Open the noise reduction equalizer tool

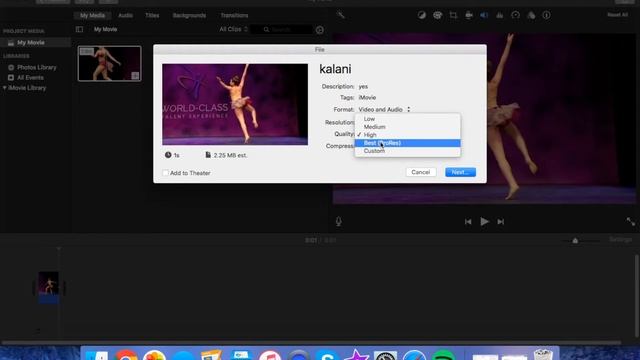tap(500, 15)
